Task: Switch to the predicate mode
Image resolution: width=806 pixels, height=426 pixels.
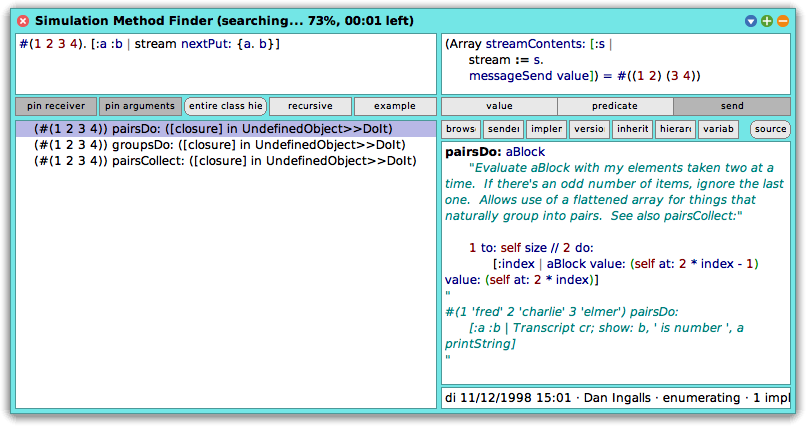Action: [x=615, y=106]
